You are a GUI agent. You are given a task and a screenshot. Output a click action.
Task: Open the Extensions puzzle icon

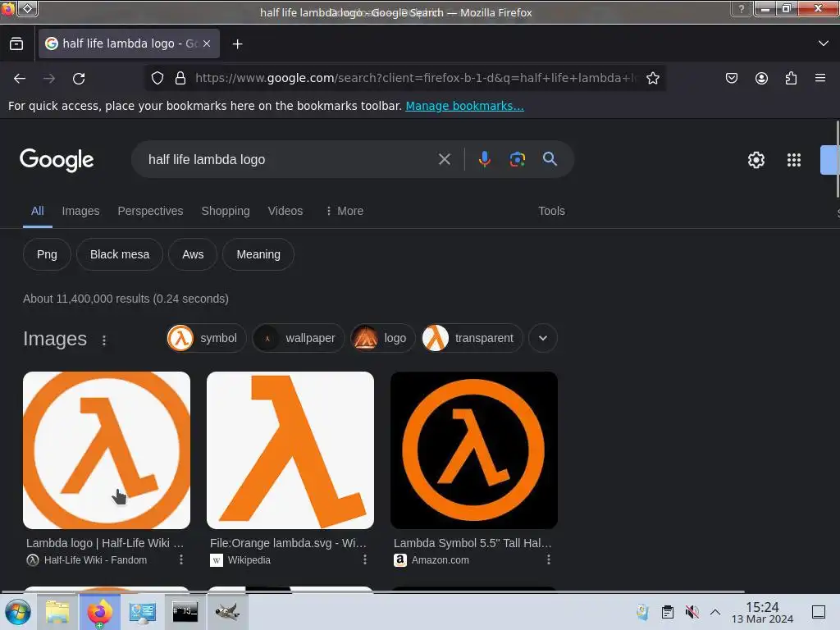pyautogui.click(x=791, y=78)
